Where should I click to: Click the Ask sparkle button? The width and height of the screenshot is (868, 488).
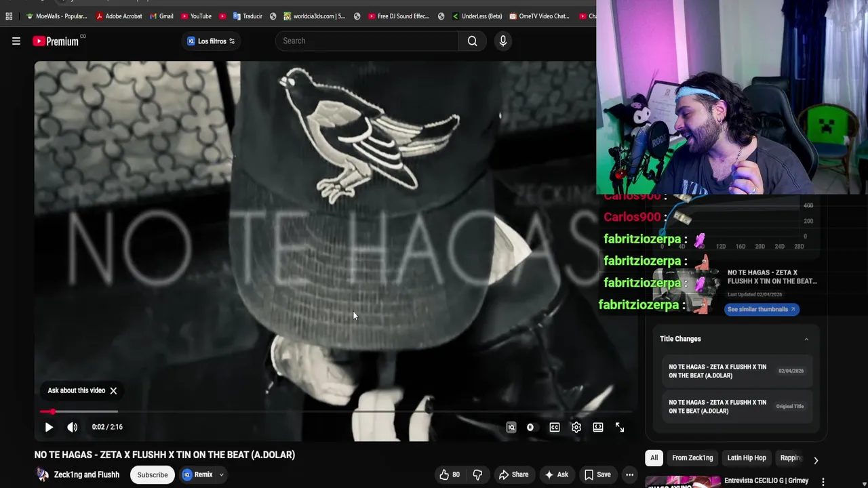pos(556,474)
